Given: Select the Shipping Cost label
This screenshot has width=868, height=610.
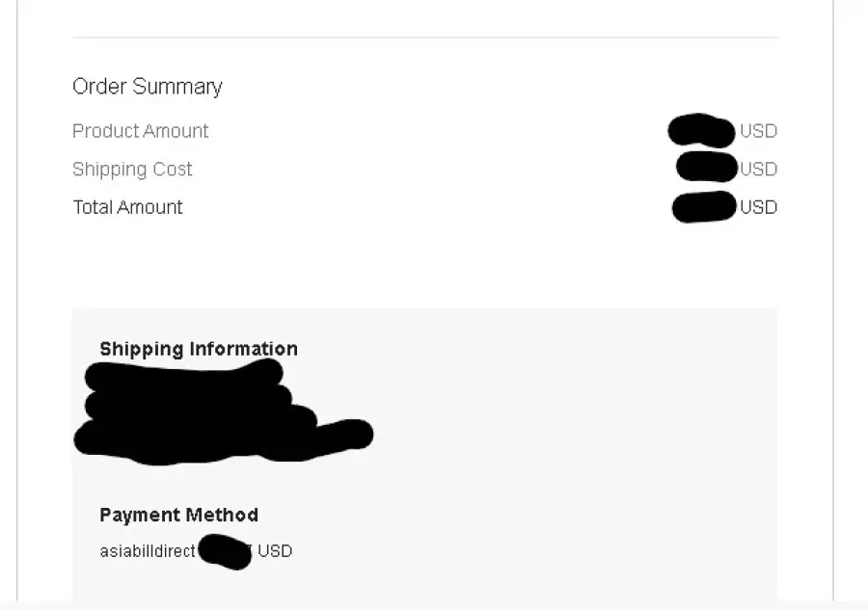Looking at the screenshot, I should click(132, 169).
